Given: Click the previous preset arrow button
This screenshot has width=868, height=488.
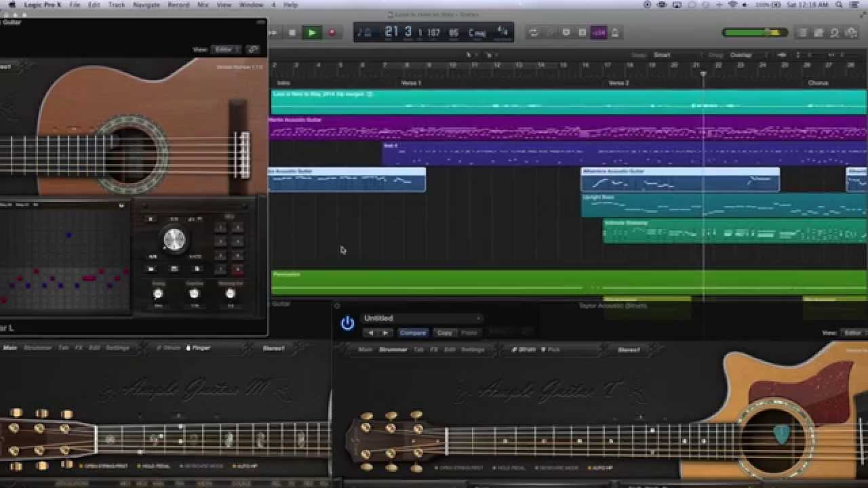Looking at the screenshot, I should point(370,333).
